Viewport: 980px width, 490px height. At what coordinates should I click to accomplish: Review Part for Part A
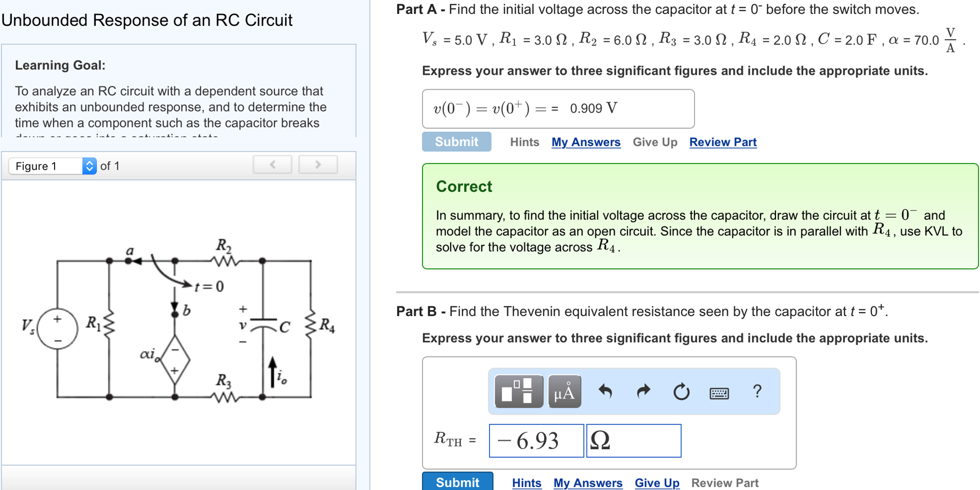point(722,142)
